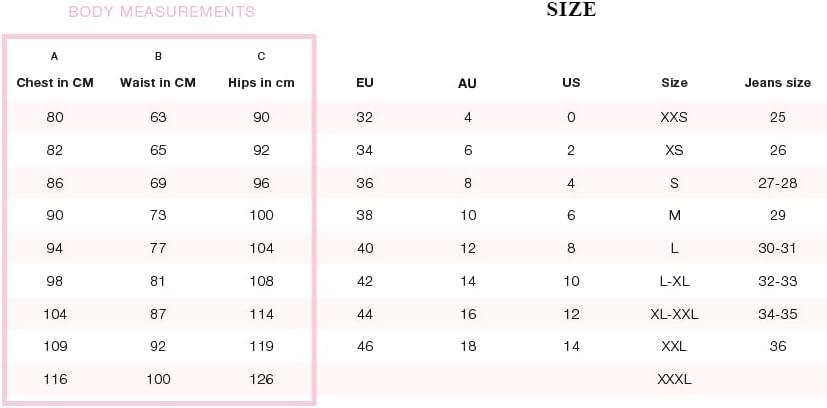
Task: Click the BODY MEASUREMENTS heading
Action: 162,12
